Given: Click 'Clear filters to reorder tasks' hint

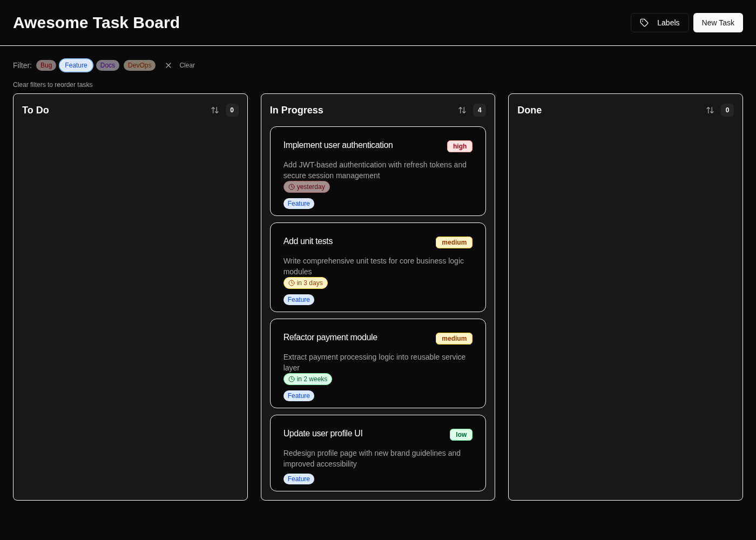Looking at the screenshot, I should [x=53, y=85].
